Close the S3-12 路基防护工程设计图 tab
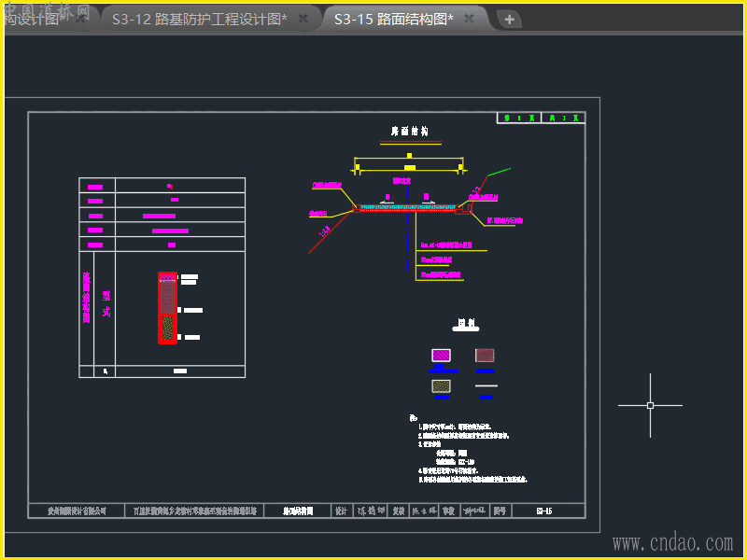This screenshot has width=747, height=560. (304, 19)
